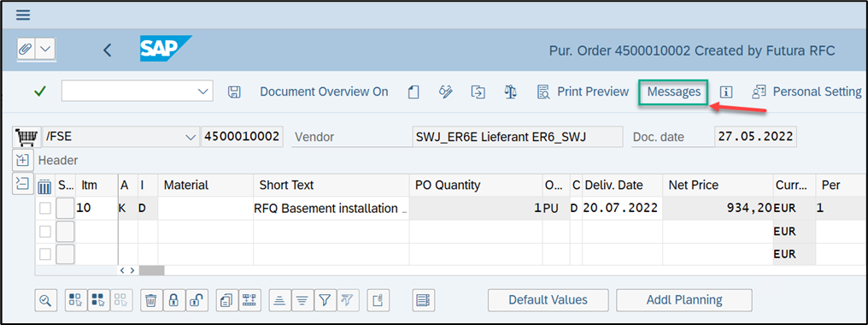Open the /FSE order type dropdown
This screenshot has width=868, height=325.
(x=191, y=137)
